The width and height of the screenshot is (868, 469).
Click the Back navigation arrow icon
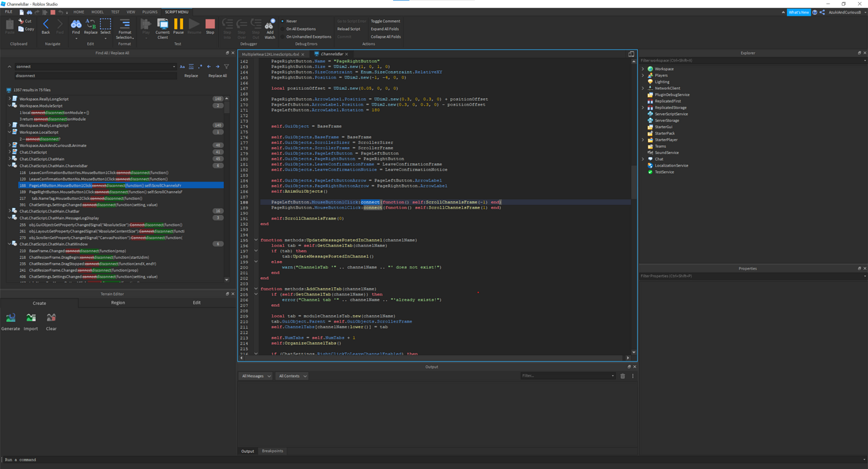coord(45,25)
